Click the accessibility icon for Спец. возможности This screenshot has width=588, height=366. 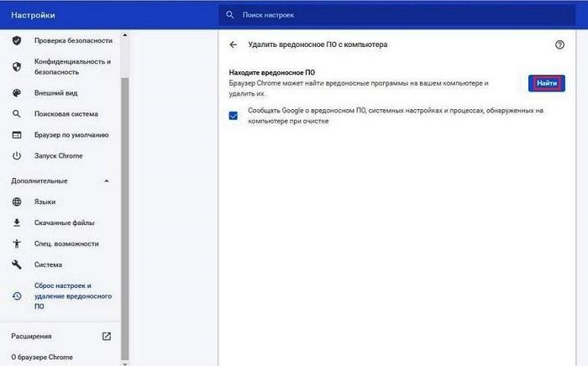(x=17, y=244)
